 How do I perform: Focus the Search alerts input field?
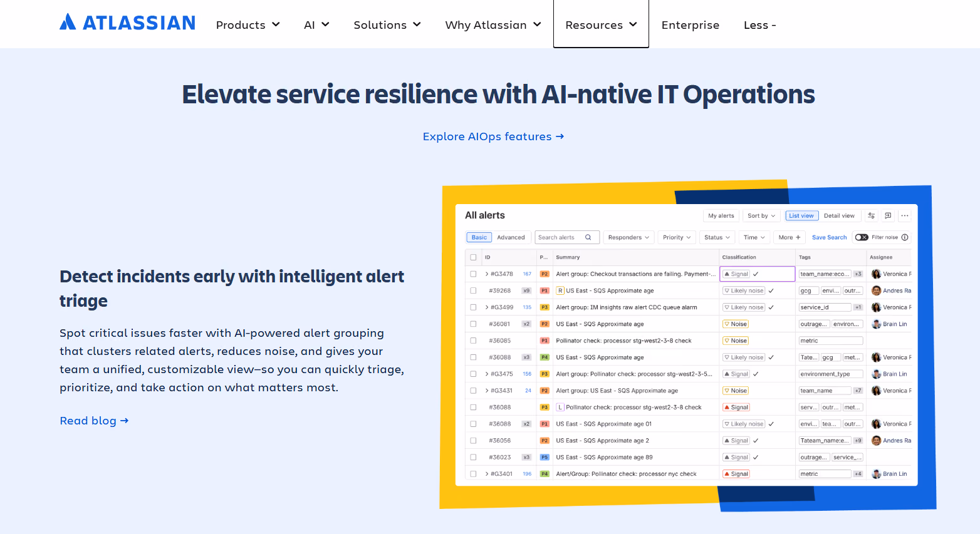pos(567,237)
